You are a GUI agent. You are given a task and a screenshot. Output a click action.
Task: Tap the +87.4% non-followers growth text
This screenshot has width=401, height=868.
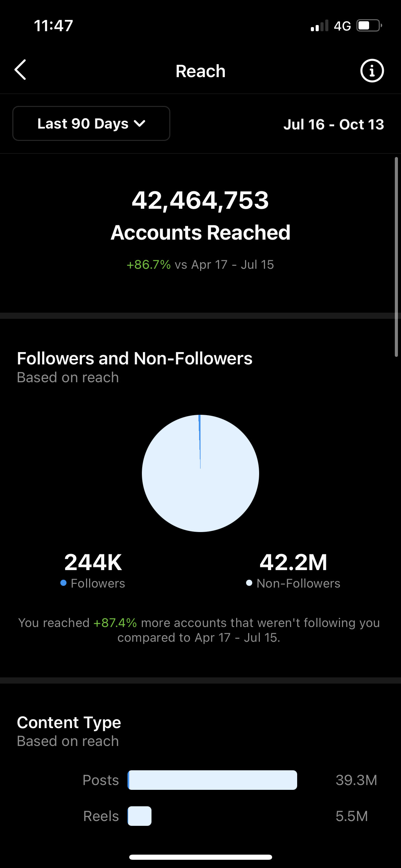[x=115, y=623]
